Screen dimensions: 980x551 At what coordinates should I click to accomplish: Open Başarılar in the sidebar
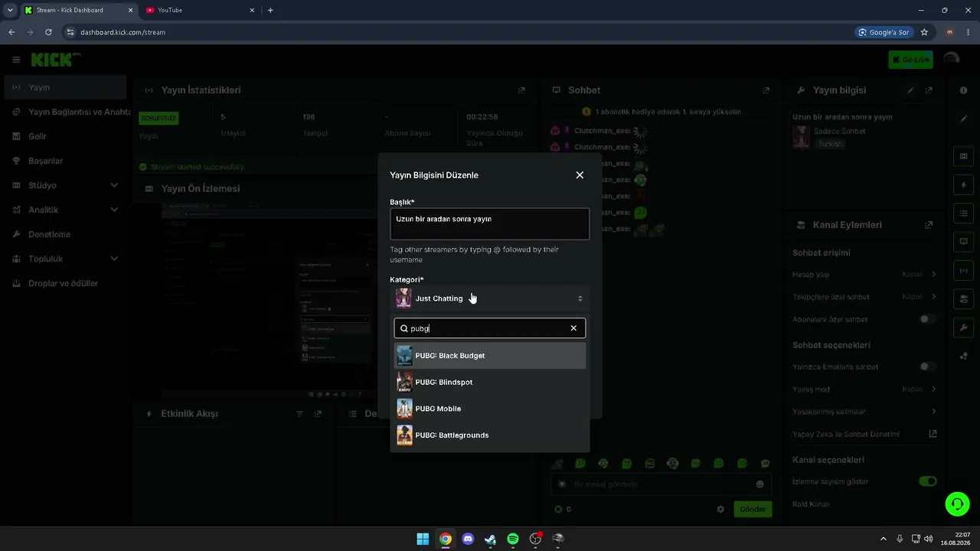point(65,161)
